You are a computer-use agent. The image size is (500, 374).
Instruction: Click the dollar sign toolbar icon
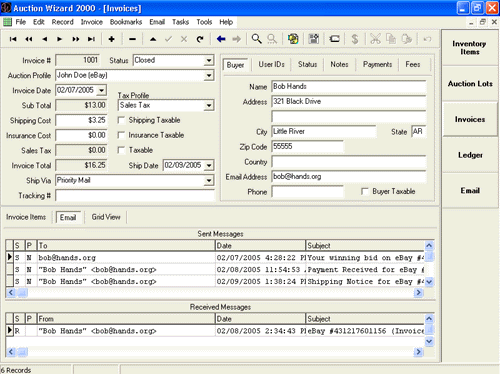tap(355, 39)
